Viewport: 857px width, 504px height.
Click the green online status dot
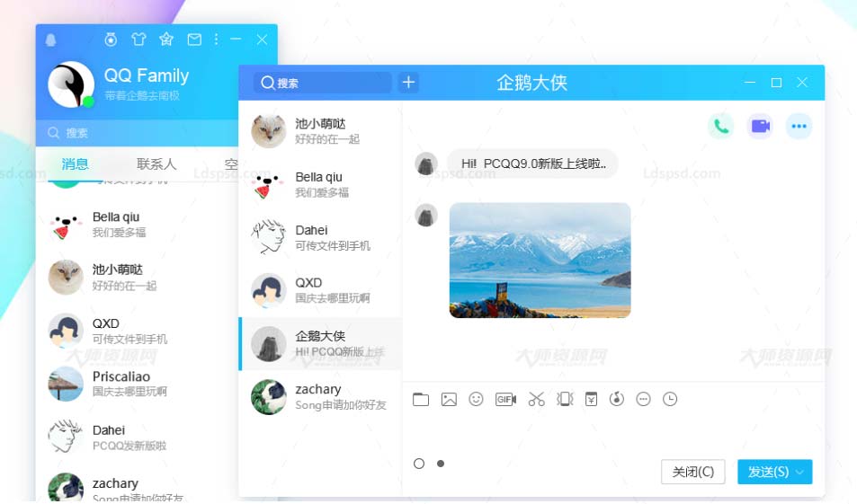pyautogui.click(x=88, y=101)
